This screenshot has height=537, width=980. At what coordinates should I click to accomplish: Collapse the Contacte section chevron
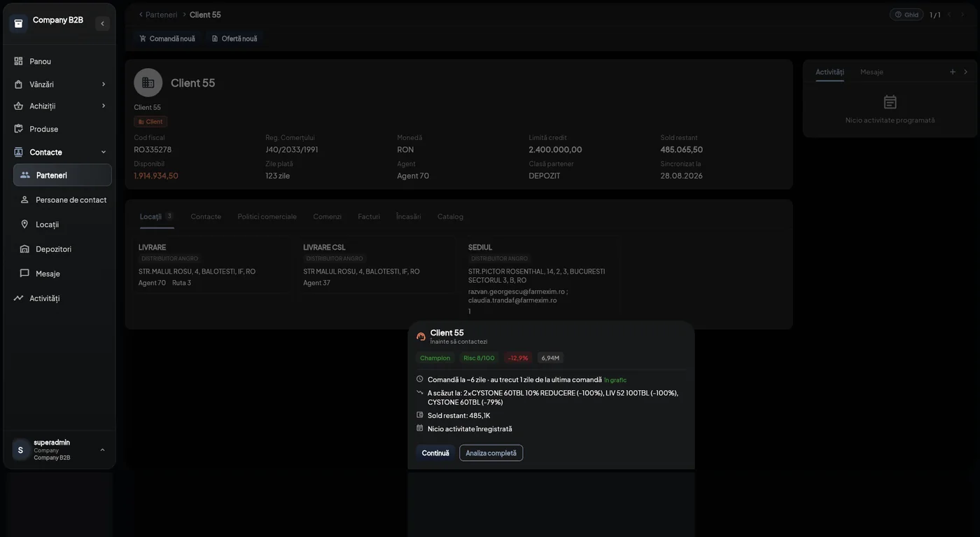(104, 152)
